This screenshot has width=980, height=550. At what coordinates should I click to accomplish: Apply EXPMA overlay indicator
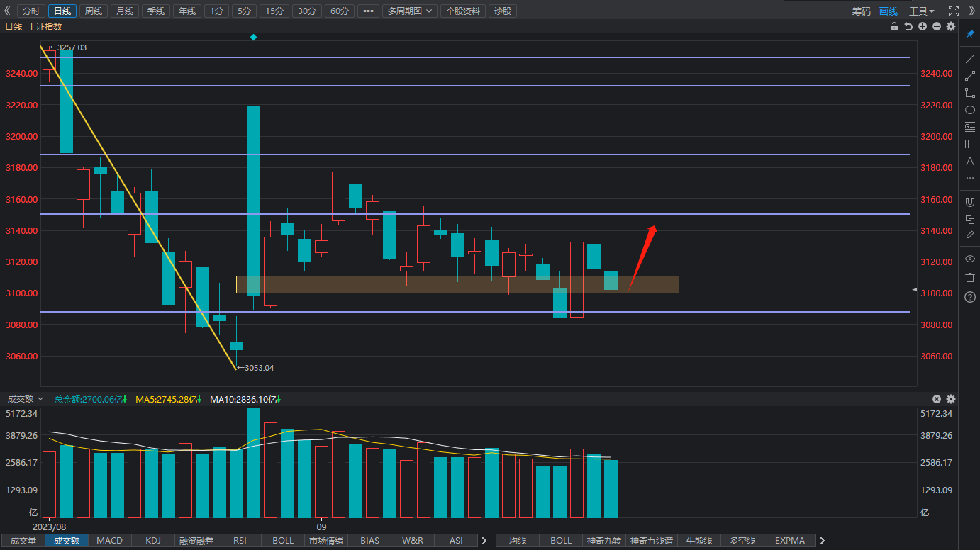click(790, 541)
